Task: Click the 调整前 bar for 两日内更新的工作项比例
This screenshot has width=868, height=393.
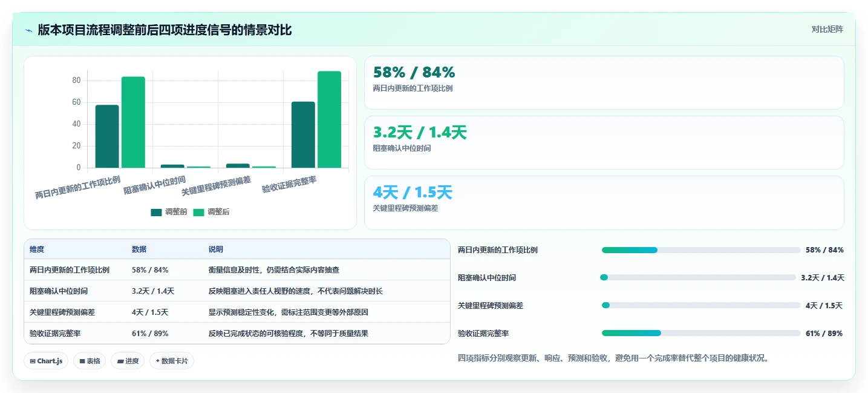Action: pyautogui.click(x=107, y=136)
